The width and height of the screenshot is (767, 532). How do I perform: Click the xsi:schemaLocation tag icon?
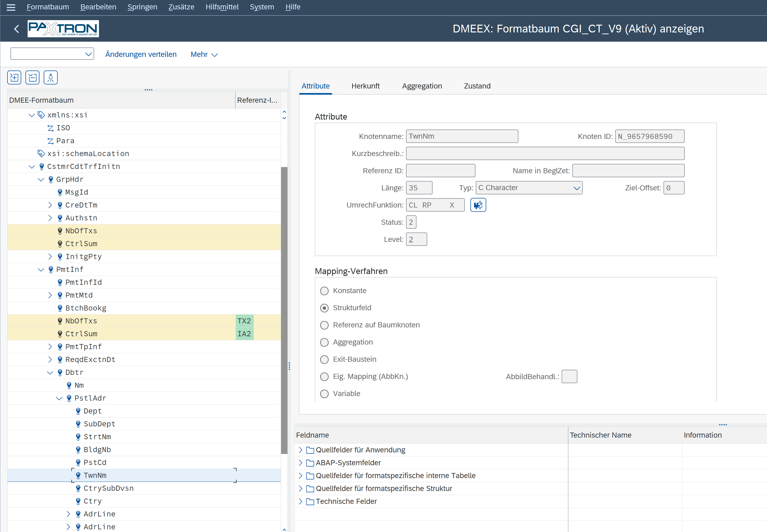coord(41,154)
